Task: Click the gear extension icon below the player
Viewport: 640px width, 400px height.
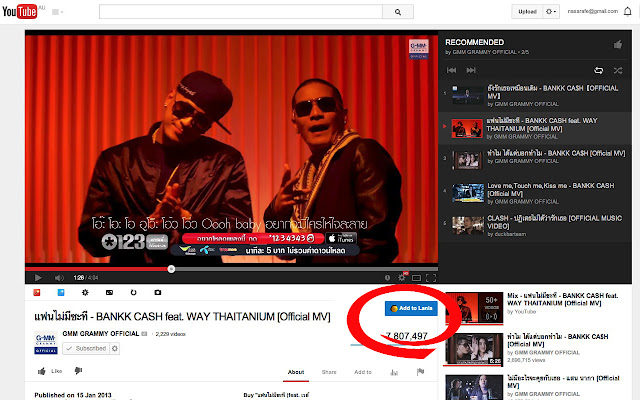Action: point(85,292)
